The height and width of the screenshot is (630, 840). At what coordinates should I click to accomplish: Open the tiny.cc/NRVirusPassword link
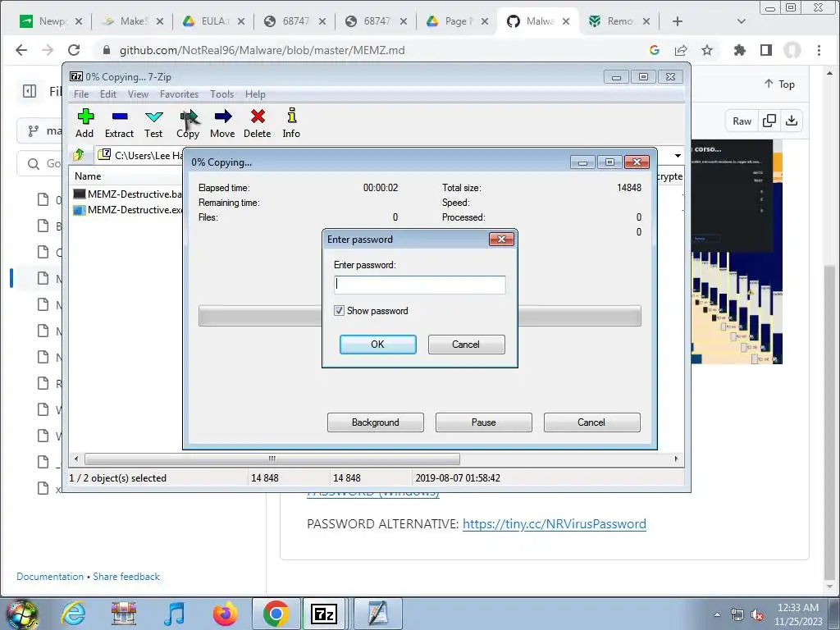(x=554, y=524)
